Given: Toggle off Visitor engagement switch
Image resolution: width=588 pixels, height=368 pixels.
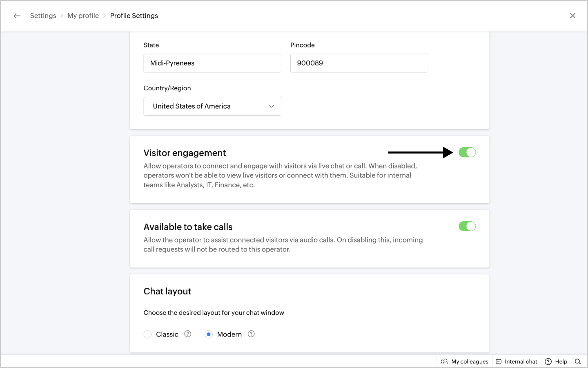Looking at the screenshot, I should 467,153.
